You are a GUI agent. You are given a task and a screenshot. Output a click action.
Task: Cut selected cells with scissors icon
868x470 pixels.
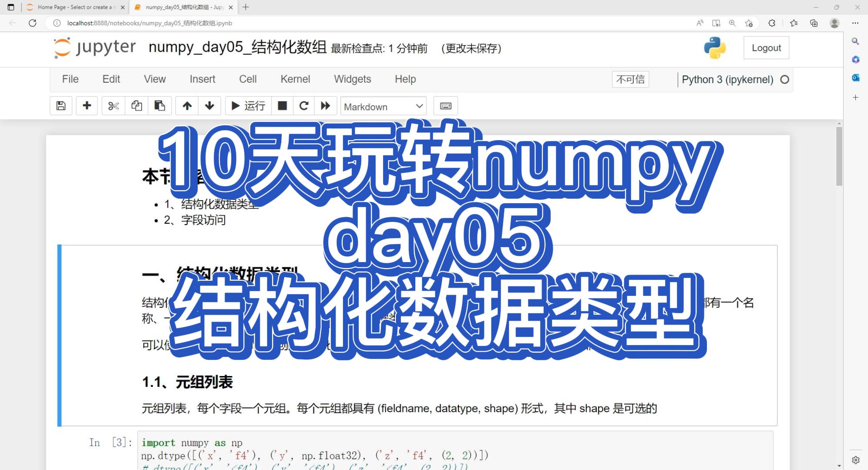pos(113,106)
